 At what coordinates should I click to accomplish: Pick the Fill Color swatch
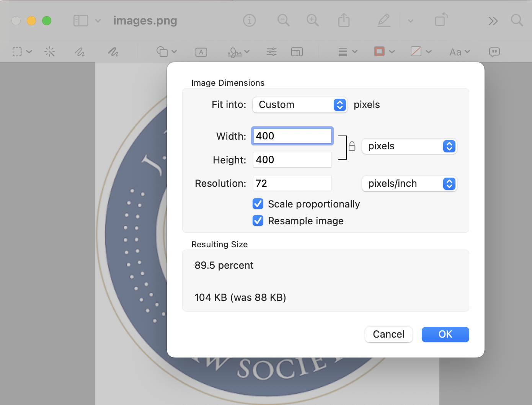(x=416, y=51)
